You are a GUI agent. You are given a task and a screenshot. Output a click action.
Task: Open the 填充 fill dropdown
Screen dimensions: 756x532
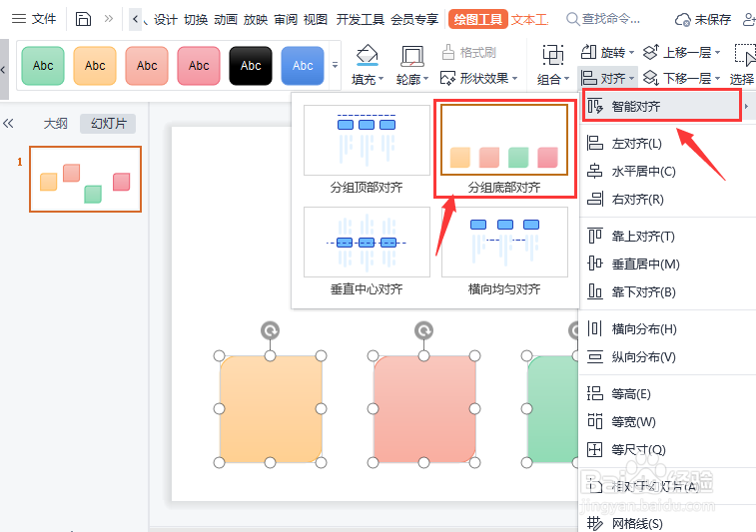tap(368, 78)
